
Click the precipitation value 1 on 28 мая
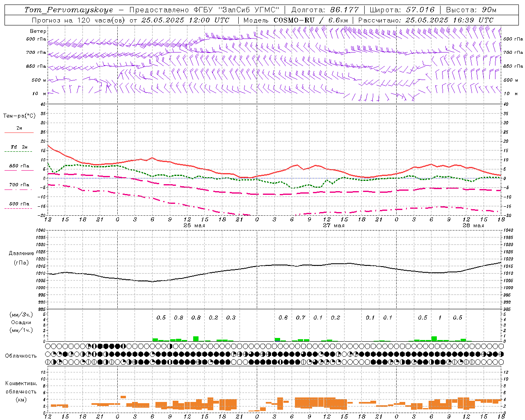[440, 317]
